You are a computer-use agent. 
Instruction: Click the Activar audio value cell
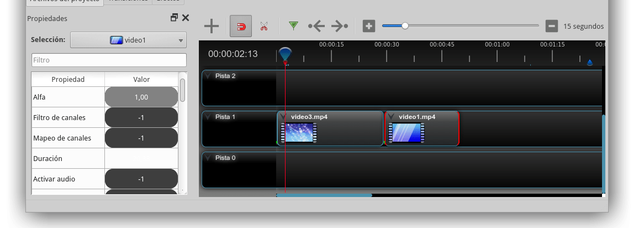[x=141, y=179]
